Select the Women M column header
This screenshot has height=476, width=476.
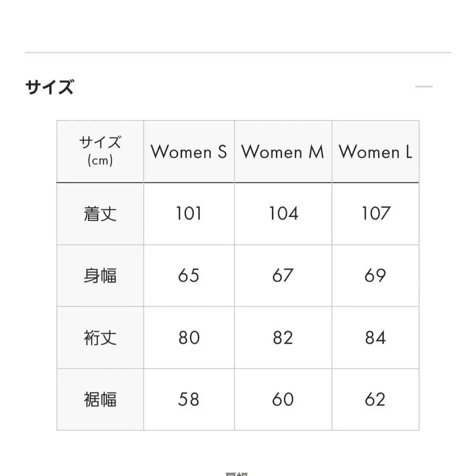(x=282, y=152)
